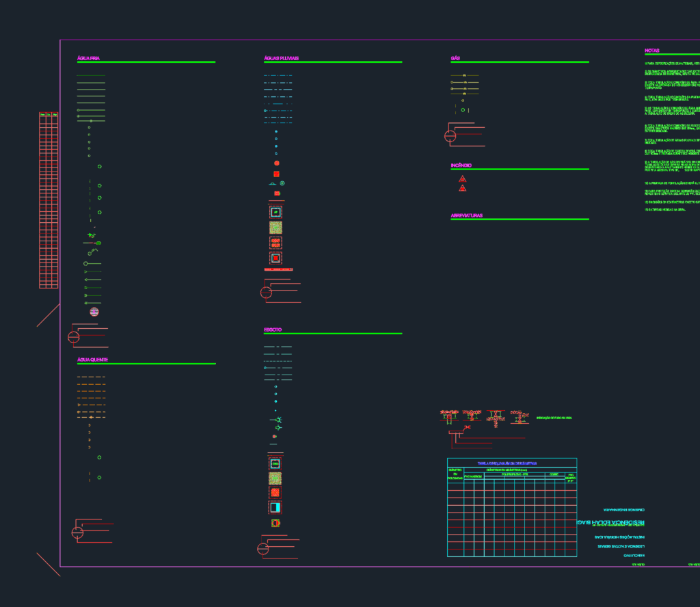The image size is (700, 607).
Task: Click the PVC BRANCO column header
Action: (571, 478)
